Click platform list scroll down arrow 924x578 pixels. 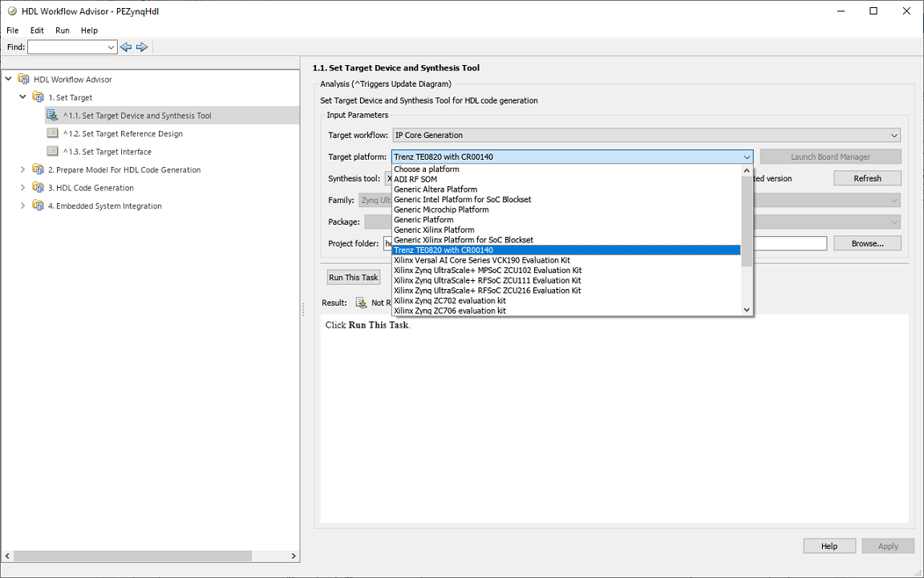point(747,310)
